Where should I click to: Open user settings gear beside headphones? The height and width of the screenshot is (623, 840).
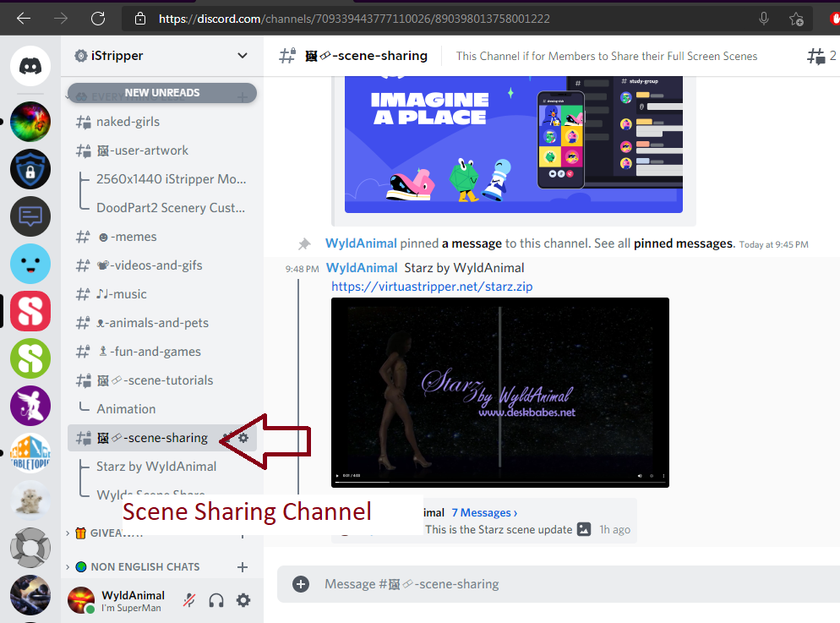243,600
